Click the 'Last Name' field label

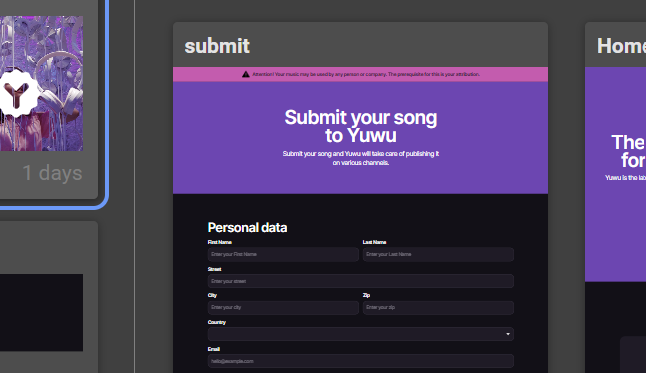click(x=374, y=242)
